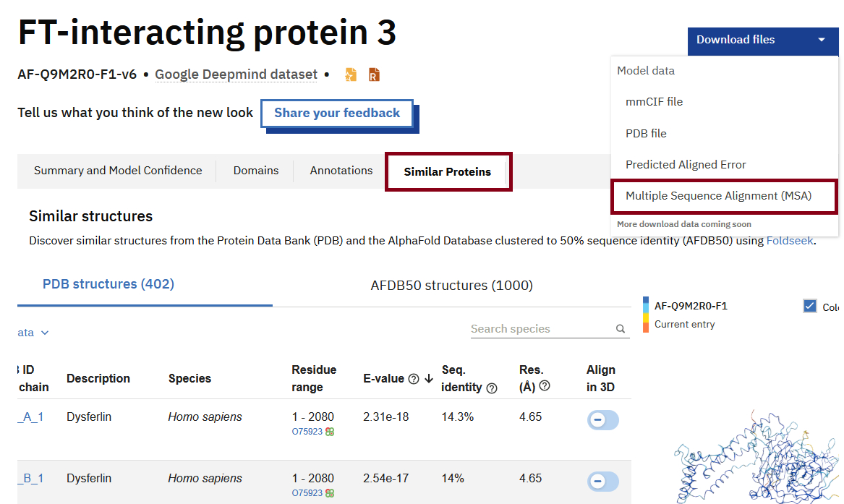Sort by E-value using the arrow icon
844x504 pixels.
[429, 378]
